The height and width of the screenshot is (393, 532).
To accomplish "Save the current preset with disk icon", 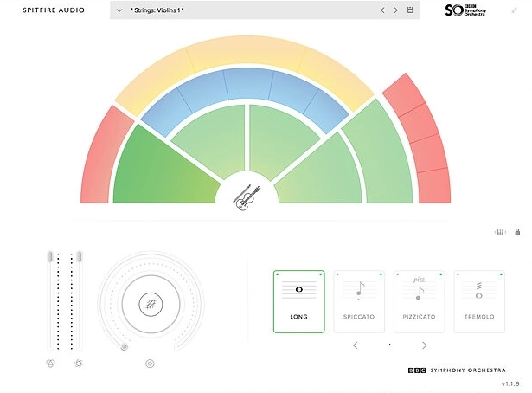I will tap(410, 10).
